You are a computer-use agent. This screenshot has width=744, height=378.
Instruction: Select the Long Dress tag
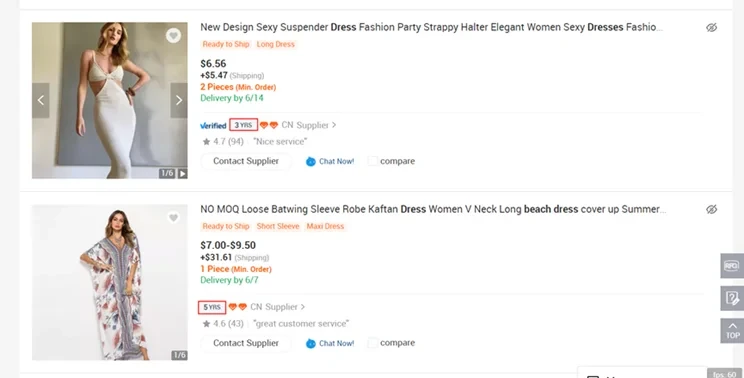(276, 44)
